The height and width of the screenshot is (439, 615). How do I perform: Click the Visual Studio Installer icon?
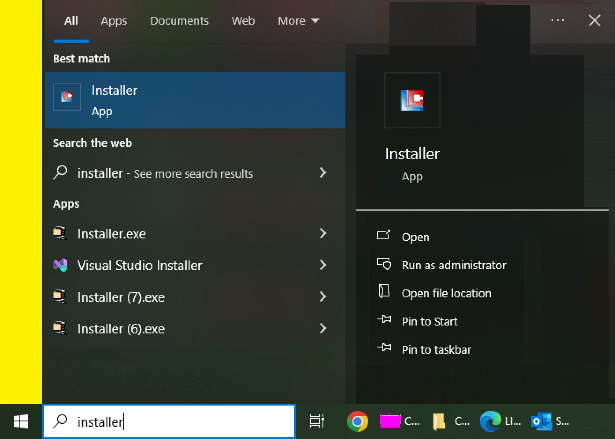tap(61, 265)
